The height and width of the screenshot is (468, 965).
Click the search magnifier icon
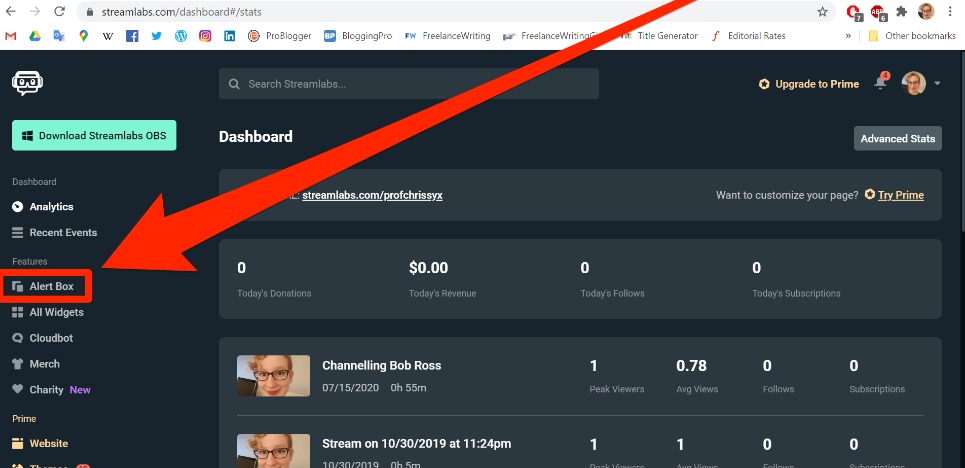point(234,84)
